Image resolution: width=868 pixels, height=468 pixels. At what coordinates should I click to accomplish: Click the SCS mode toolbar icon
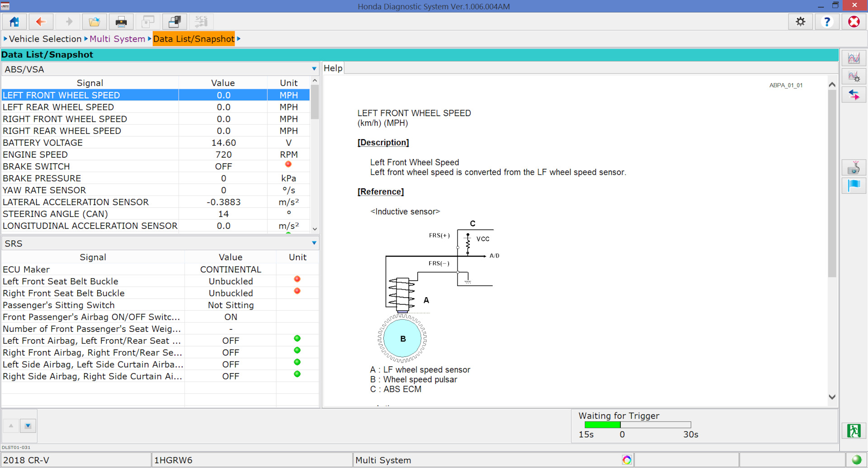tap(201, 22)
